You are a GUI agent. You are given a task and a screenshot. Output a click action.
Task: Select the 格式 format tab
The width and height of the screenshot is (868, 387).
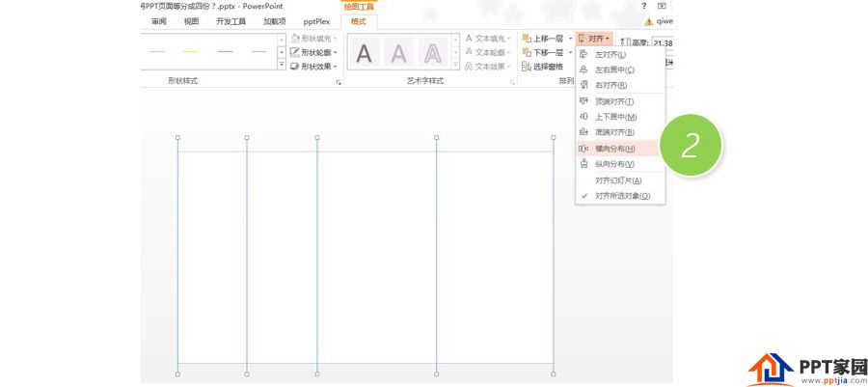coord(359,21)
